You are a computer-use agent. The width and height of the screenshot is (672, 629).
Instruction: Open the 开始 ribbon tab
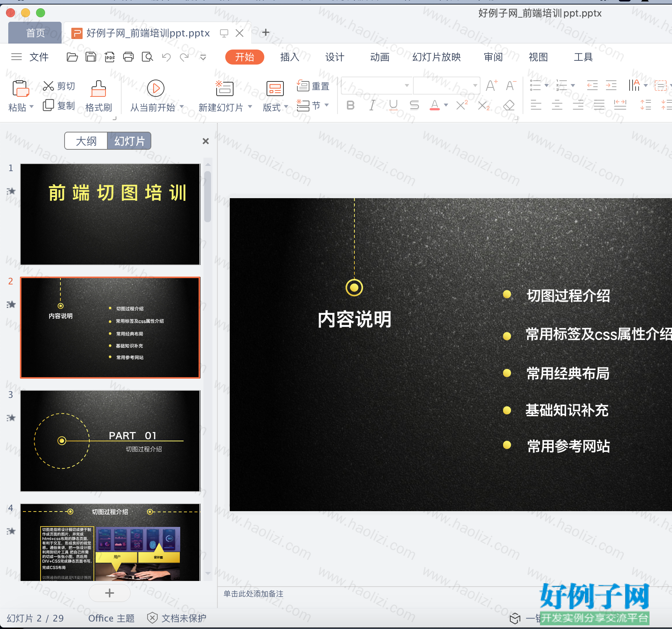click(x=244, y=57)
